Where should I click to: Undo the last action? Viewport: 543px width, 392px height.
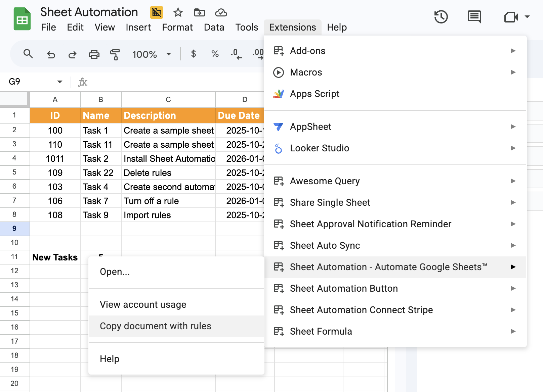[x=51, y=54]
